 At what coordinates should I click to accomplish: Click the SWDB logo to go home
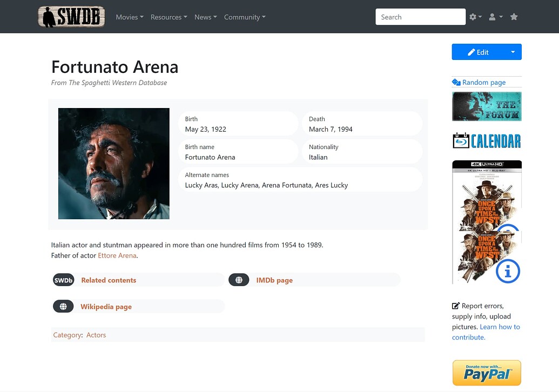pyautogui.click(x=71, y=17)
